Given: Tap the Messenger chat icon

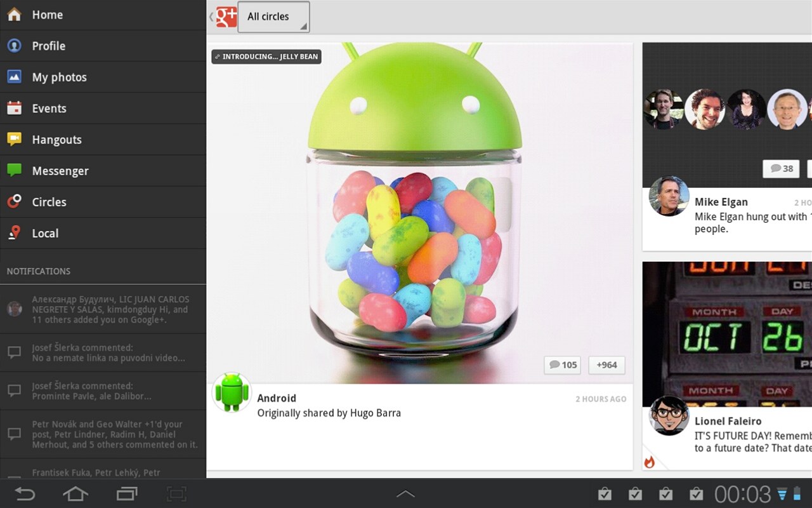Looking at the screenshot, I should click(x=15, y=170).
